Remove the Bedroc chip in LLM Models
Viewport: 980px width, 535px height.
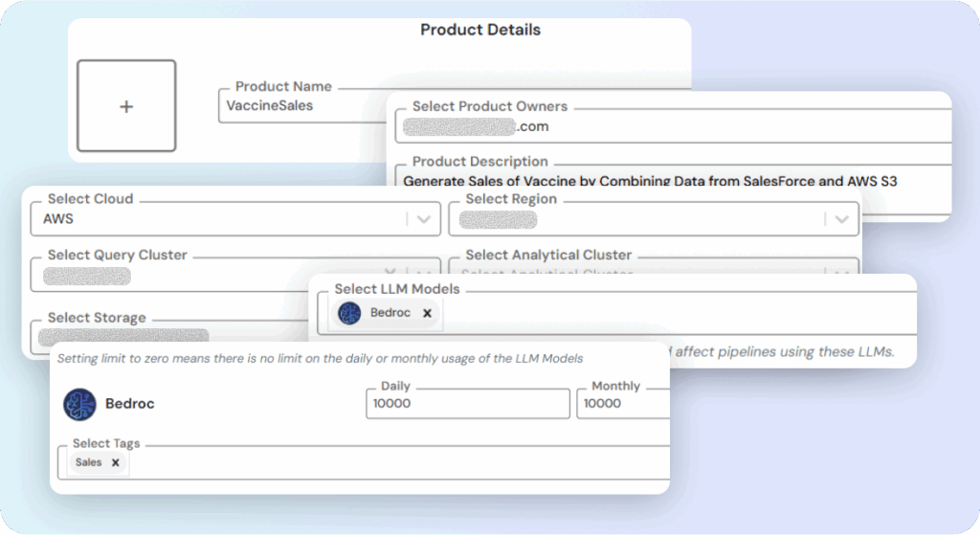coord(427,313)
